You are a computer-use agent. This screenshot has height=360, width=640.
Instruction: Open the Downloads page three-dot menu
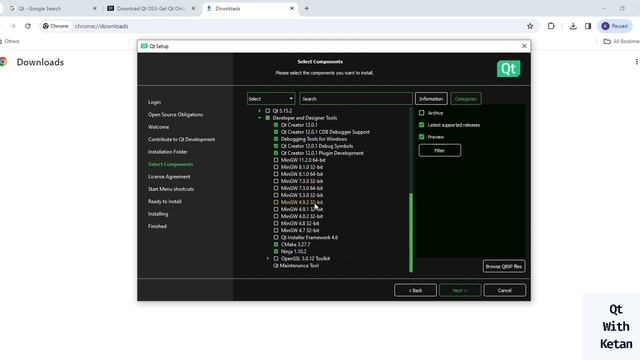(636, 62)
